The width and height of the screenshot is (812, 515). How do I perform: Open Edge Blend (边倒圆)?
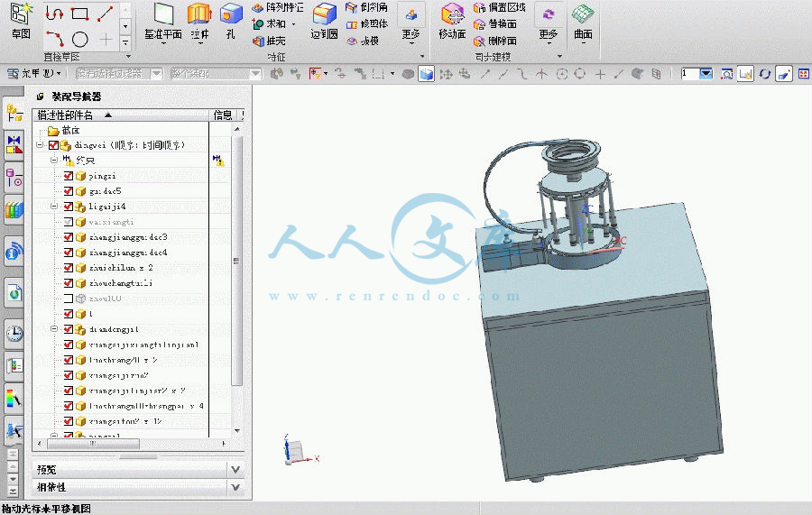click(324, 22)
